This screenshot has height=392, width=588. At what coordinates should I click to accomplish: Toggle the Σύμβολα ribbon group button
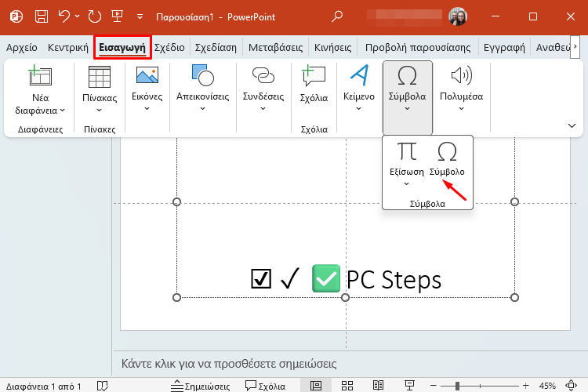click(x=407, y=97)
